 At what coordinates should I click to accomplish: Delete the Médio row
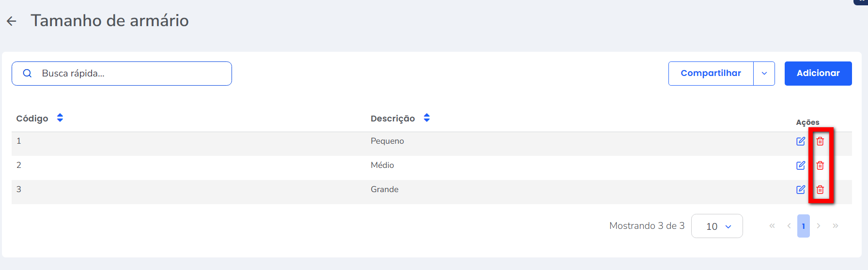[820, 165]
